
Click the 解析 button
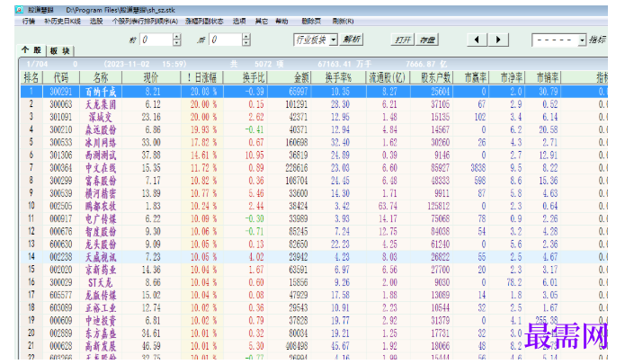point(351,40)
